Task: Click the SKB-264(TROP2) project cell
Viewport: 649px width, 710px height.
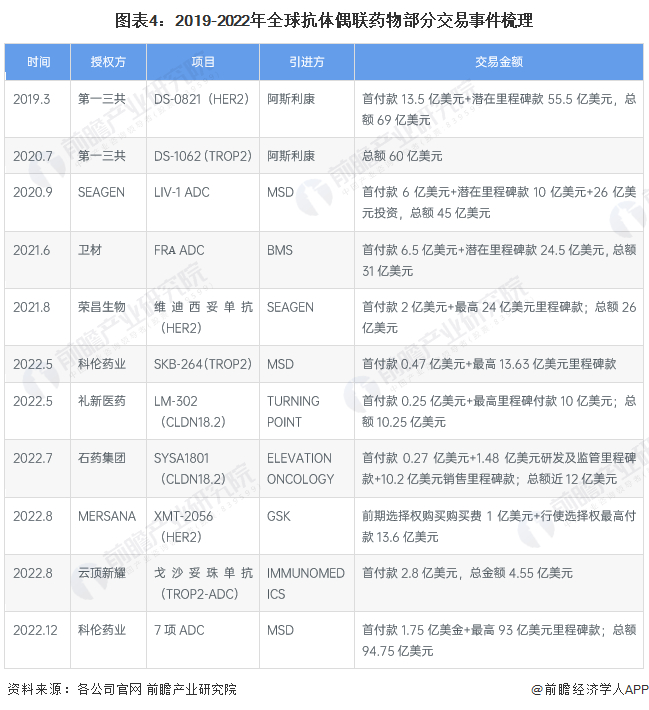Action: pyautogui.click(x=202, y=364)
